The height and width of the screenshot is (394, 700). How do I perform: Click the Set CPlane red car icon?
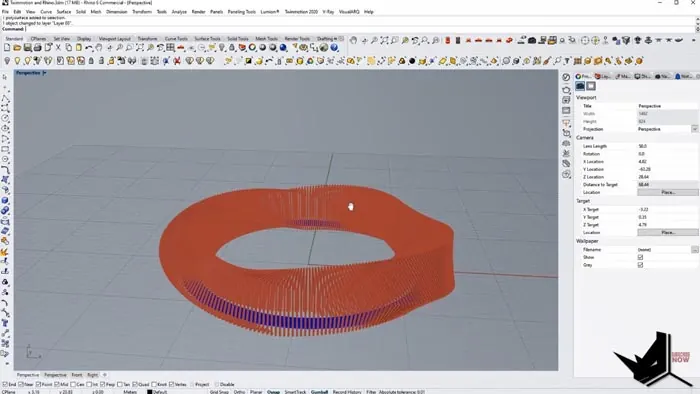[180, 48]
